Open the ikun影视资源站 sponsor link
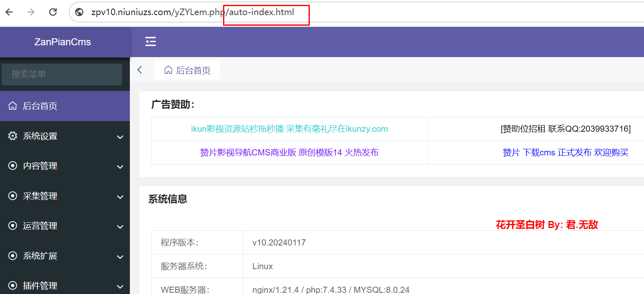The width and height of the screenshot is (644, 294). (x=289, y=129)
